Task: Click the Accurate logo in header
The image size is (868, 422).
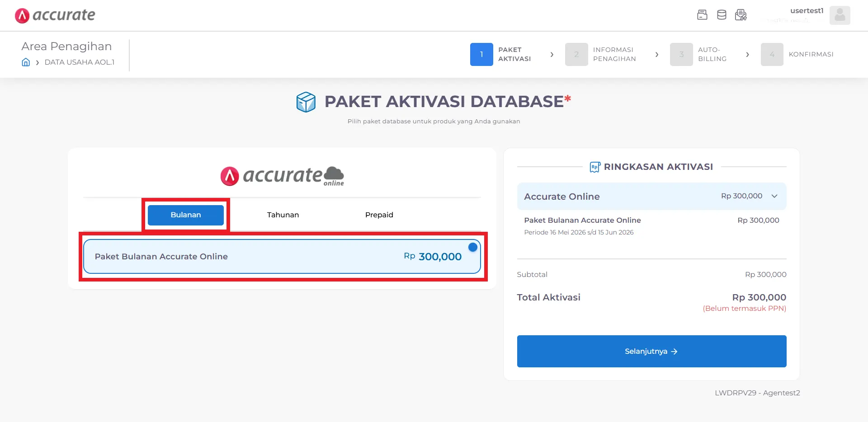Action: click(x=55, y=15)
